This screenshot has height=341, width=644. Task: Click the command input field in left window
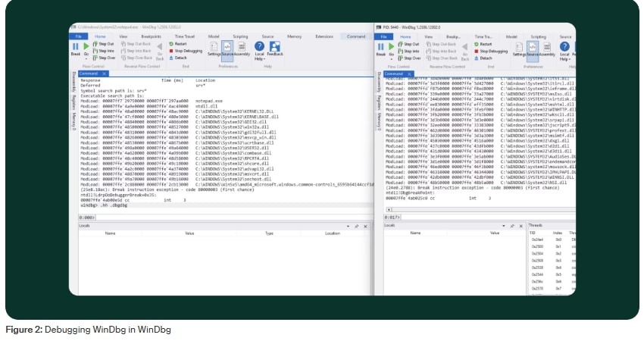point(227,217)
